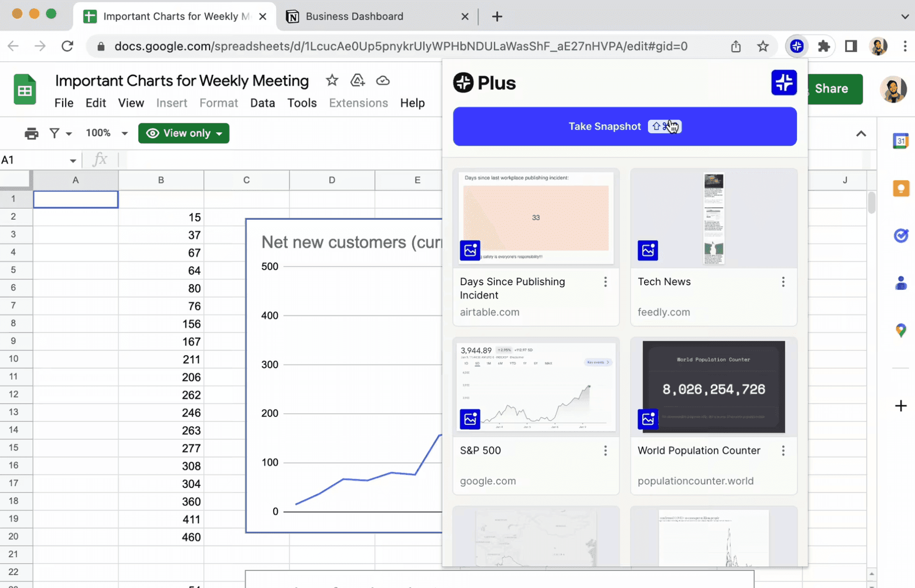The image size is (915, 588).
Task: Click the print icon in toolbar
Action: 31,134
